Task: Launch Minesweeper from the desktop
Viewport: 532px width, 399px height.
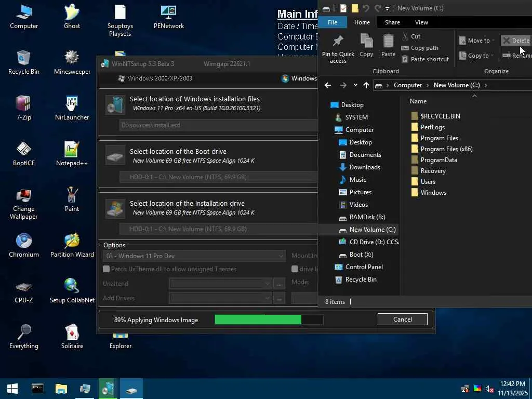Action: [72, 63]
